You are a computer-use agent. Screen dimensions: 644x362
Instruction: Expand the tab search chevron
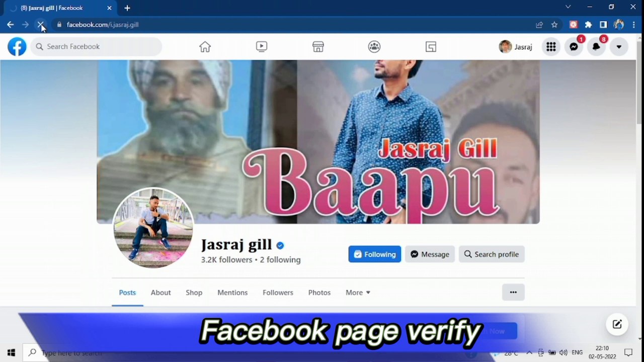568,7
